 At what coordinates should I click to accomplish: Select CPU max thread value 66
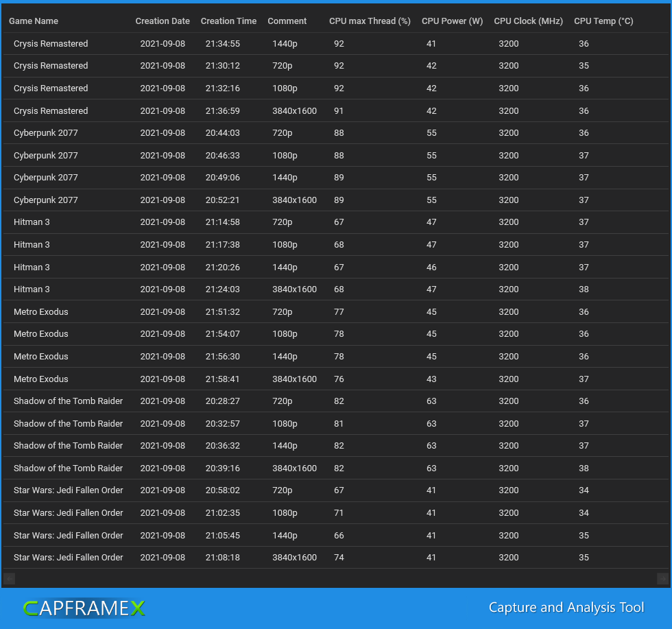339,536
